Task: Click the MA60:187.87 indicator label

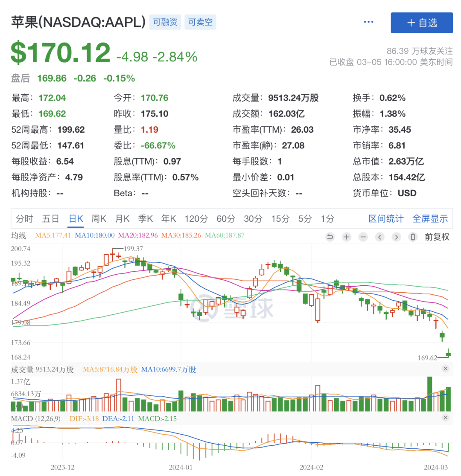Action: point(225,235)
